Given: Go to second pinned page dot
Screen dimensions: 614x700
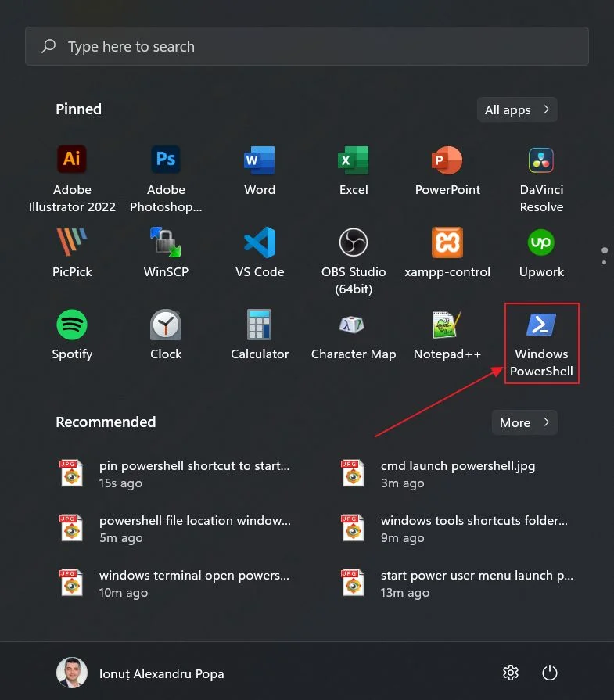Looking at the screenshot, I should coord(604,263).
